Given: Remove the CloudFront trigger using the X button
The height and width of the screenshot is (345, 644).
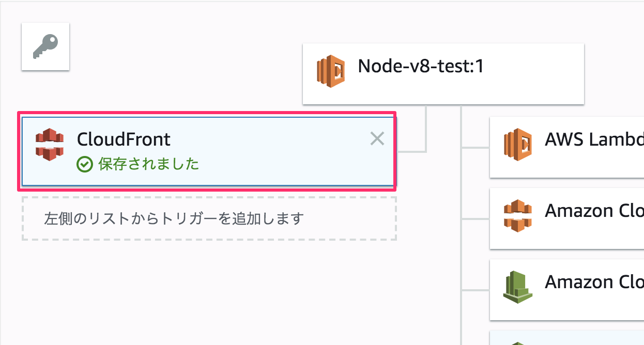Looking at the screenshot, I should pos(377,138).
